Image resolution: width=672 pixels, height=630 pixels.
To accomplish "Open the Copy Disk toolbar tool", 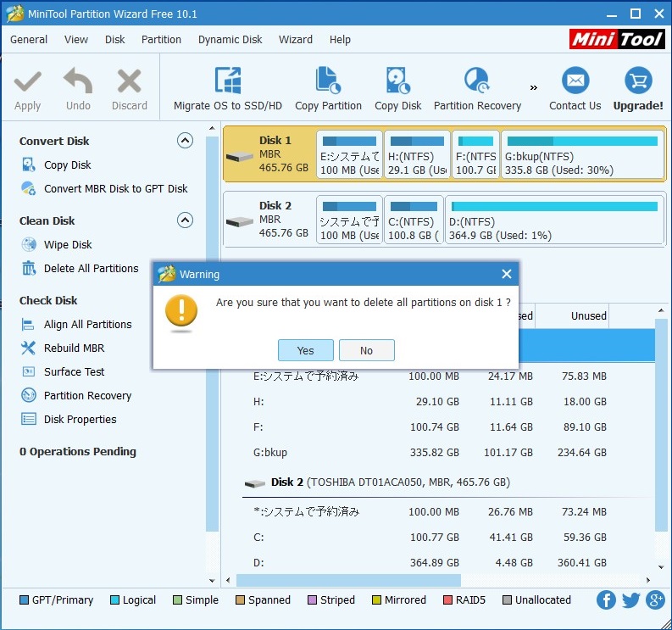I will click(398, 89).
